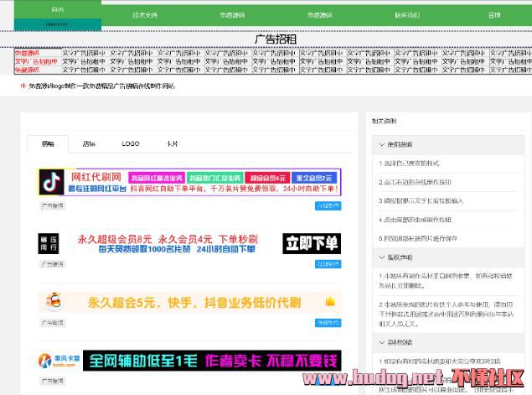This screenshot has width=532, height=395.
Task: Click the black 立即下单 block in the second banner
Action: (x=312, y=243)
